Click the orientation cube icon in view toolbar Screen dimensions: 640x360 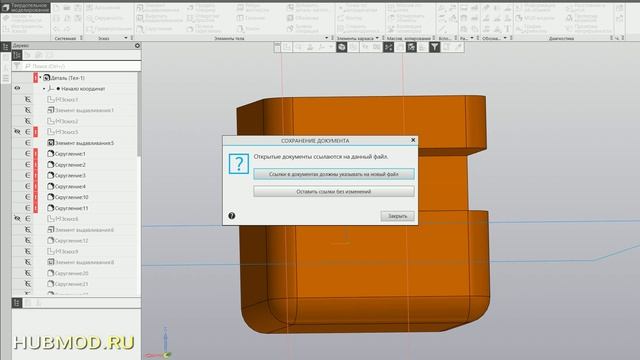coord(341,48)
